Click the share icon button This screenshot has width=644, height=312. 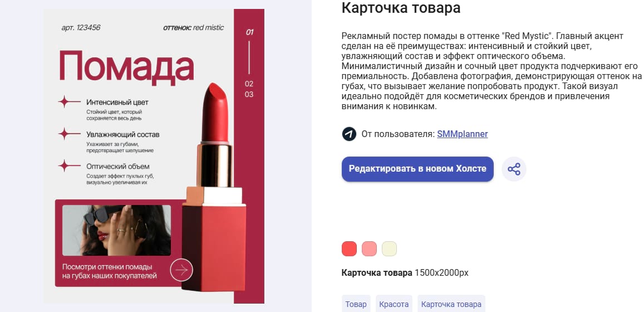coord(514,169)
